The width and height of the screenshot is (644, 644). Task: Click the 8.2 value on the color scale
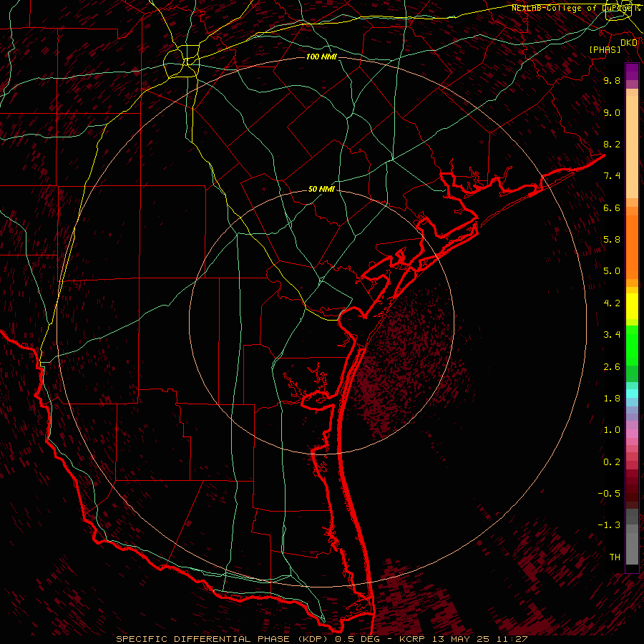tap(612, 144)
